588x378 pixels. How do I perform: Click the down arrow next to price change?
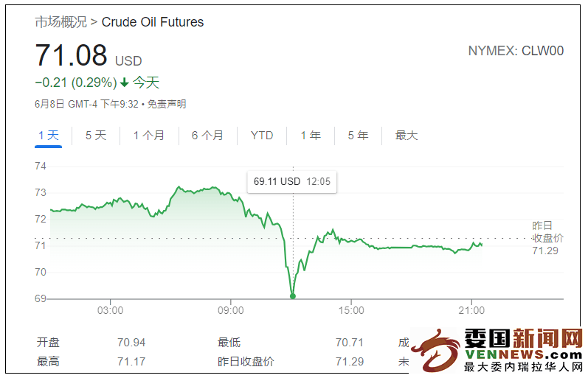coord(124,83)
